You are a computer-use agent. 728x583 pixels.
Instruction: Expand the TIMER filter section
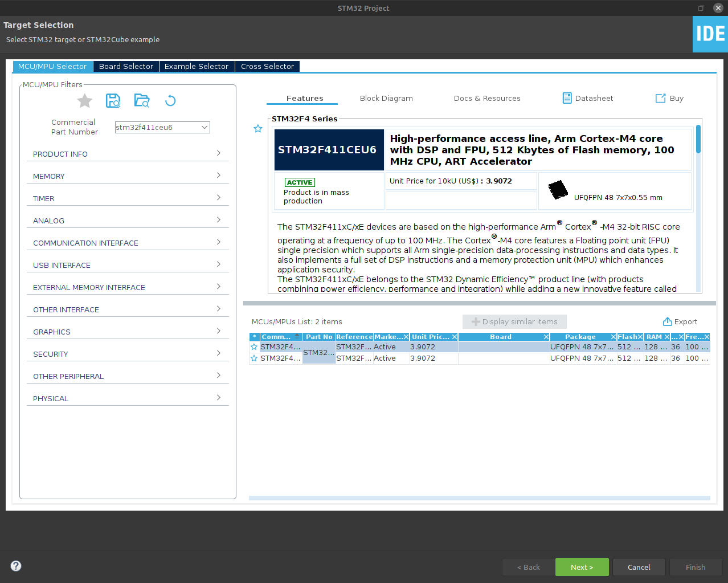pos(128,198)
